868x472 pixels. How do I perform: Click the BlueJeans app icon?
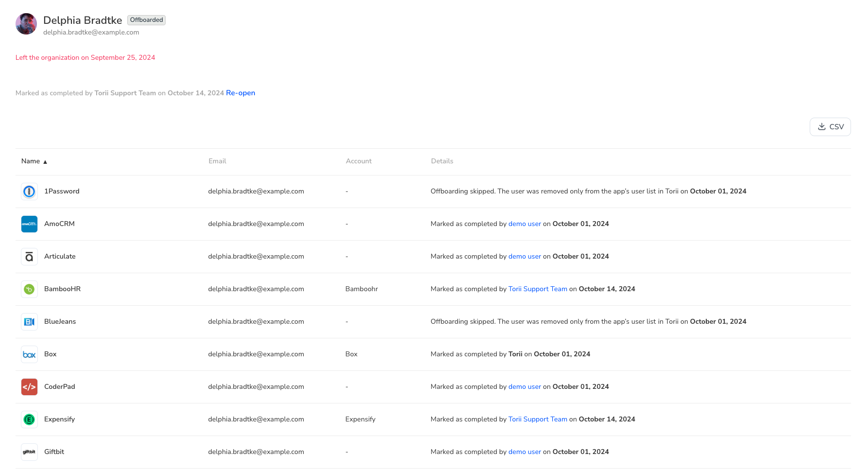tap(29, 322)
